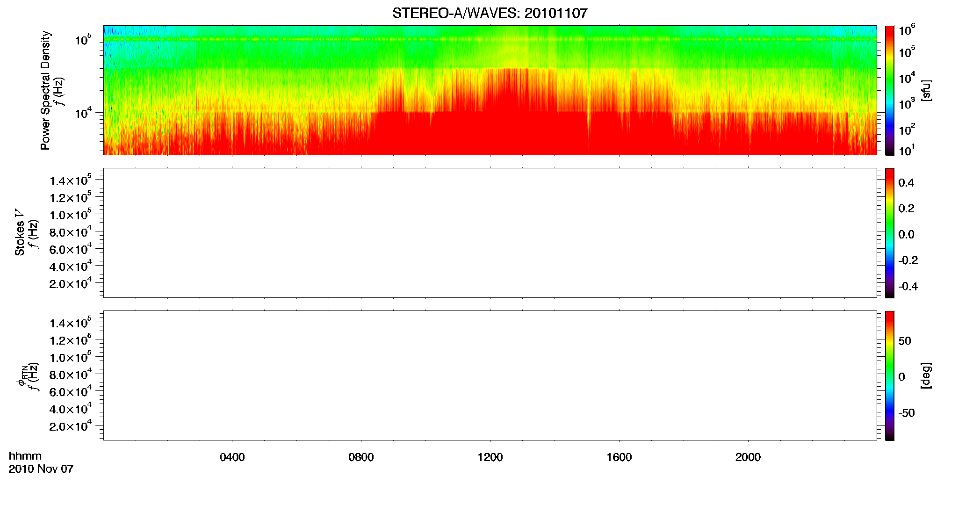The height and width of the screenshot is (505, 980).
Task: Click the "0800" time tick label
Action: [361, 457]
